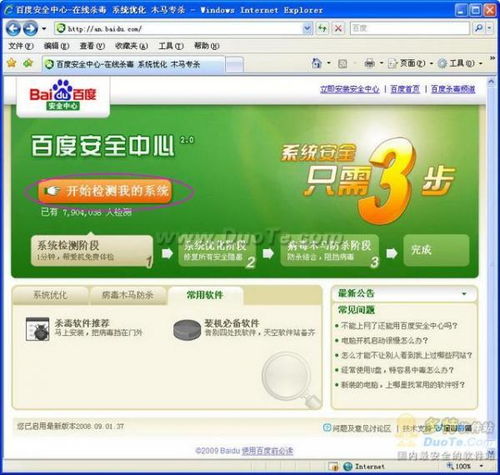Click the Favorites Center star icon
Image resolution: width=500 pixels, height=475 pixels.
click(x=12, y=63)
